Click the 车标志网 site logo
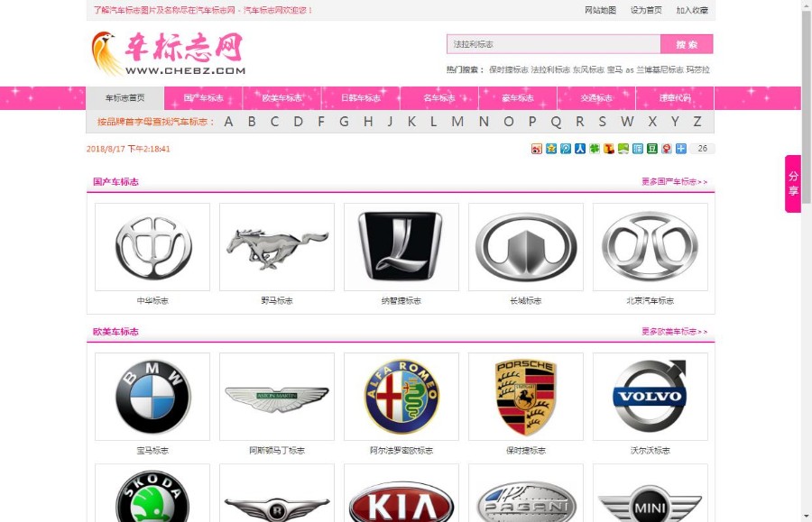The height and width of the screenshot is (522, 812). pyautogui.click(x=169, y=54)
